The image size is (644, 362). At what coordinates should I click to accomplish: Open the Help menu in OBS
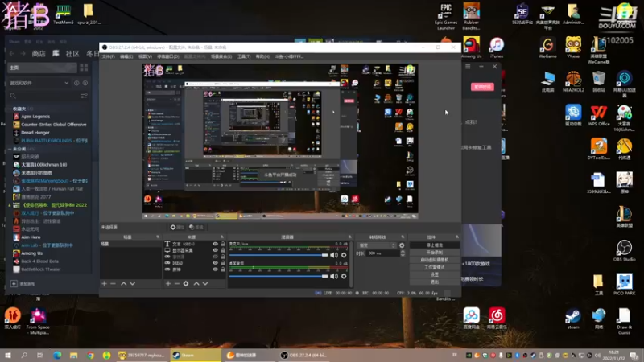click(262, 56)
